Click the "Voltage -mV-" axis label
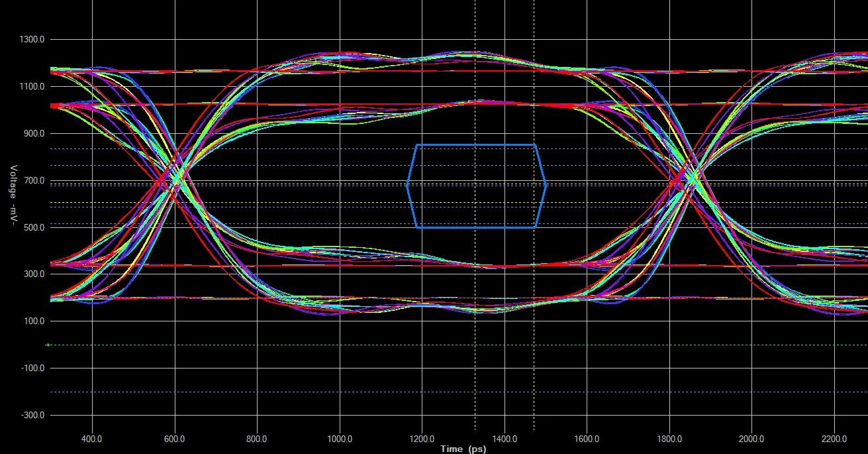 pos(13,196)
